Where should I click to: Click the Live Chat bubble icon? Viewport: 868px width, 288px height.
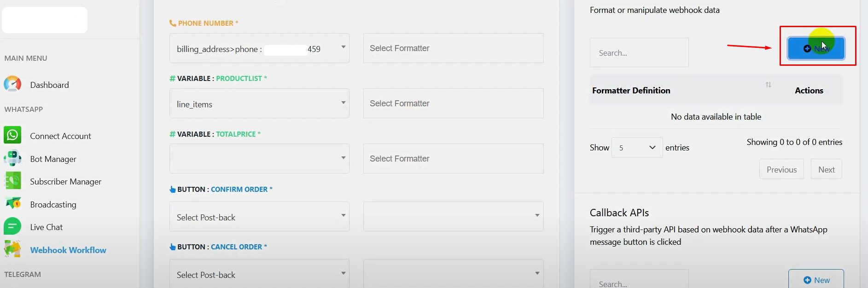point(12,226)
